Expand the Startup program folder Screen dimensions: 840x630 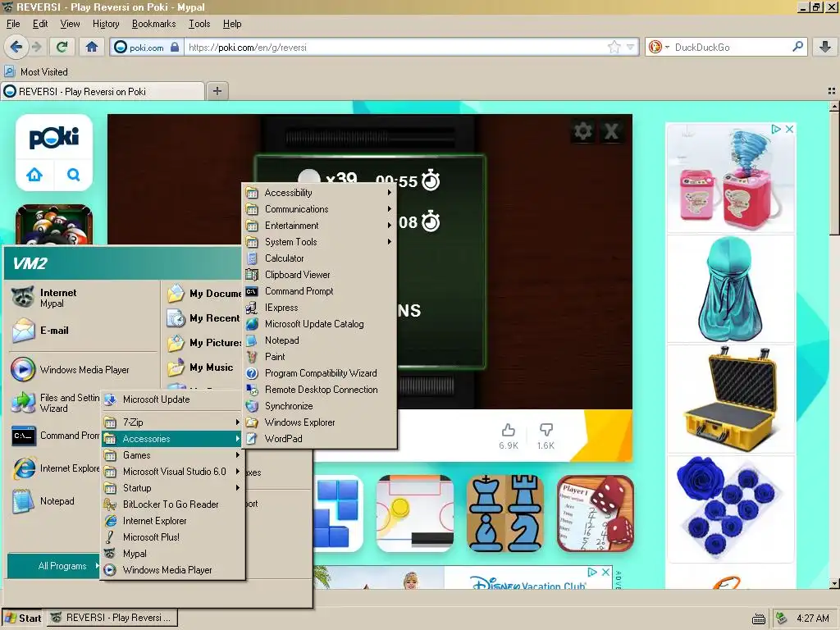point(173,488)
